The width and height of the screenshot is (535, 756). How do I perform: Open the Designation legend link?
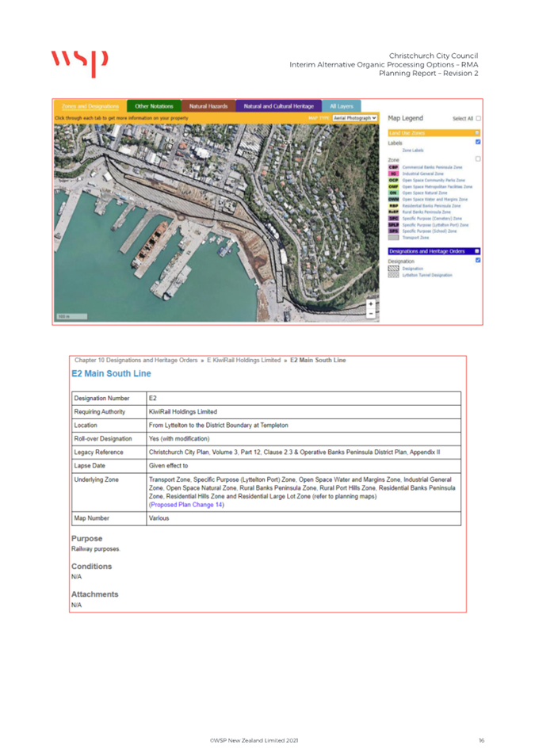click(413, 269)
